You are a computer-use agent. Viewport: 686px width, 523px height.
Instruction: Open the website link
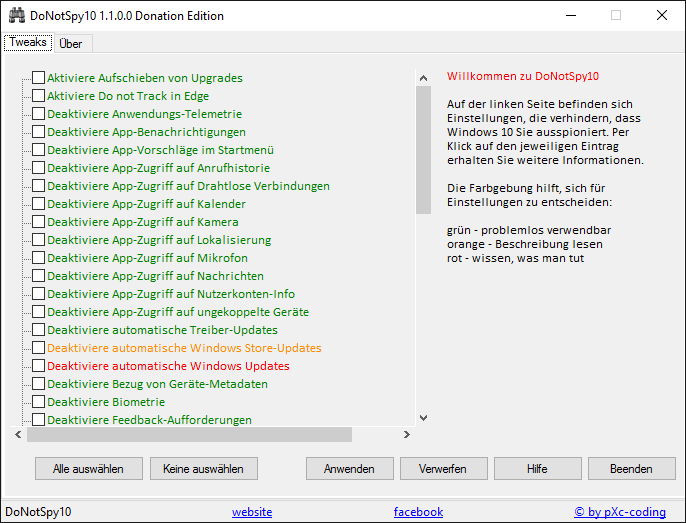pyautogui.click(x=252, y=512)
